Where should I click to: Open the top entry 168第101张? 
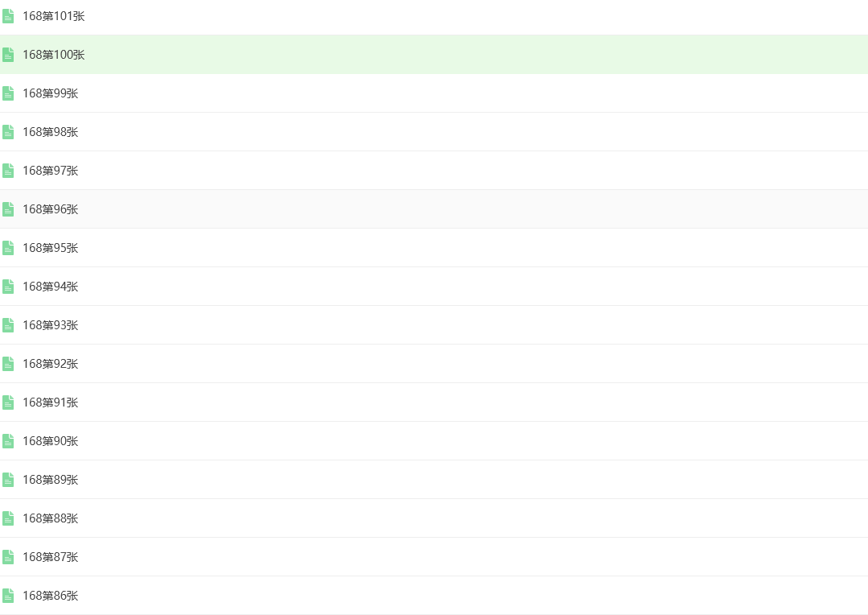point(54,16)
